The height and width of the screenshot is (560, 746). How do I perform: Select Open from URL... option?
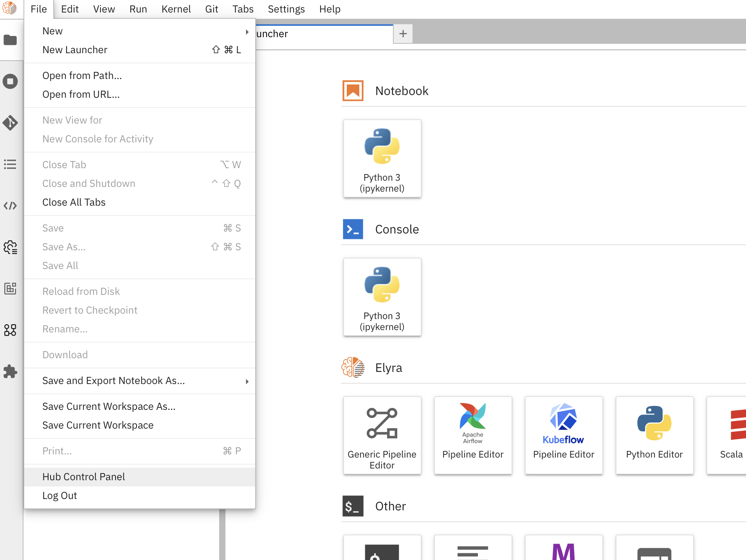tap(81, 94)
